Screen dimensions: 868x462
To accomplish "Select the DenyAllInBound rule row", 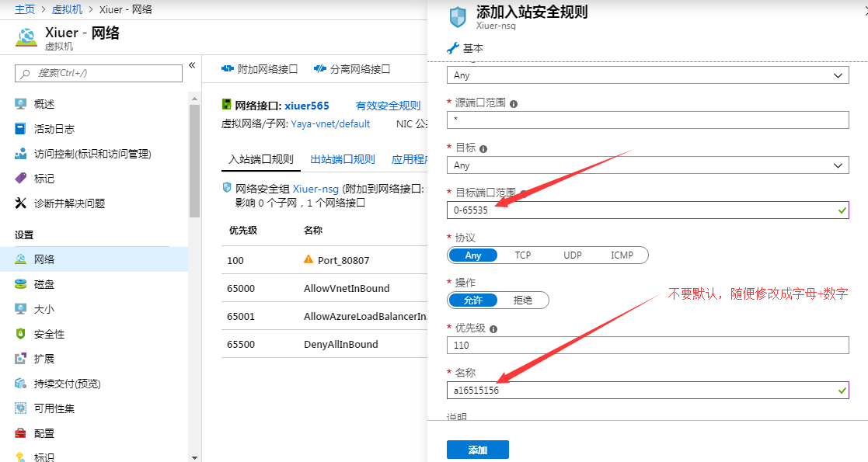I will click(324, 344).
